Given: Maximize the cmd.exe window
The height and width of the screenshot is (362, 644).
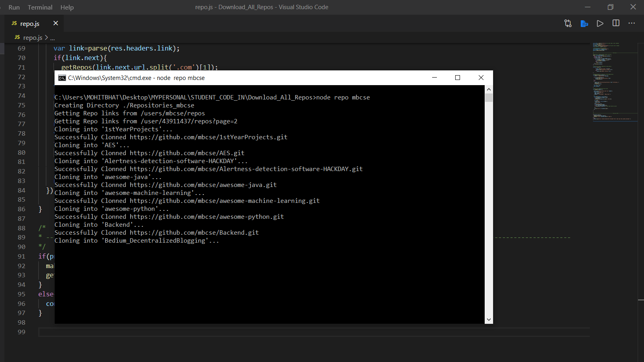Looking at the screenshot, I should click(x=458, y=78).
